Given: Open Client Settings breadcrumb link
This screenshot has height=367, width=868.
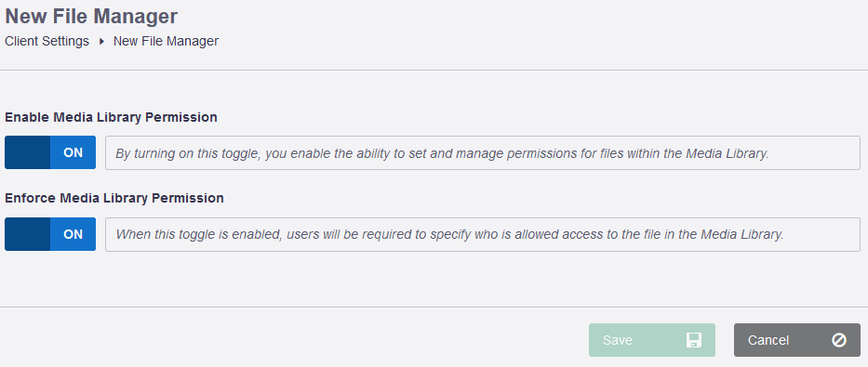Looking at the screenshot, I should [47, 42].
